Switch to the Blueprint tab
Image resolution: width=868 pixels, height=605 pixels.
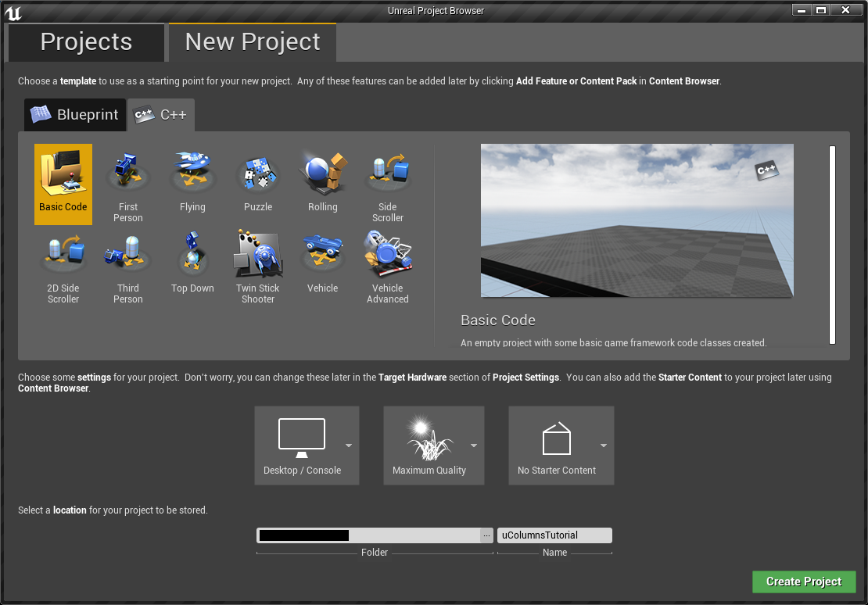75,115
